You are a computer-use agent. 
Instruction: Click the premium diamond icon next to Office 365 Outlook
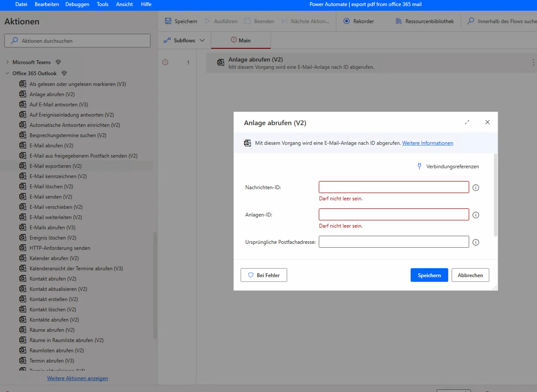[x=64, y=73]
